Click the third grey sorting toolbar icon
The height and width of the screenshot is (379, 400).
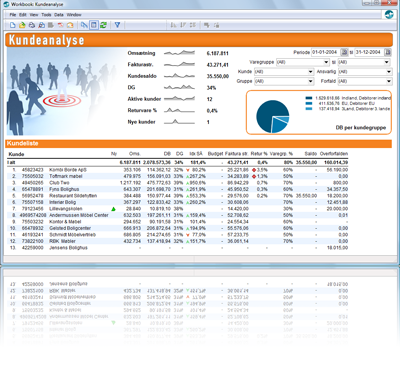pos(192,25)
